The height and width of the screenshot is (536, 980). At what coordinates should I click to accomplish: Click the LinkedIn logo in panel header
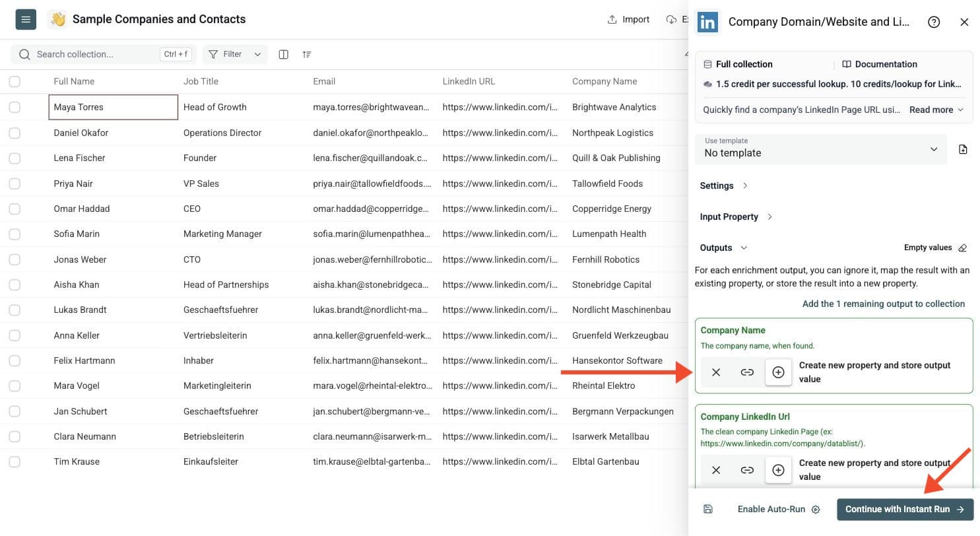tap(707, 22)
